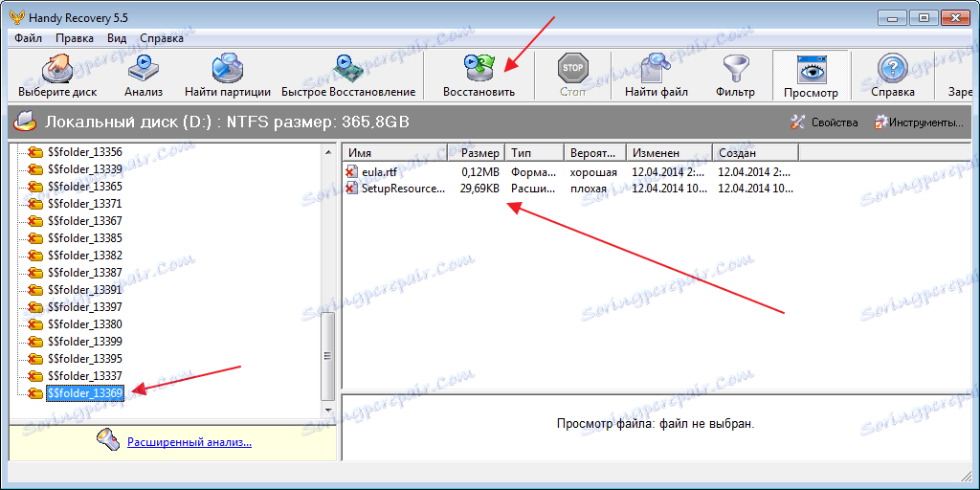Open the Tools (Инструменты) menu button
Viewport: 980px width, 490px height.
pos(918,122)
